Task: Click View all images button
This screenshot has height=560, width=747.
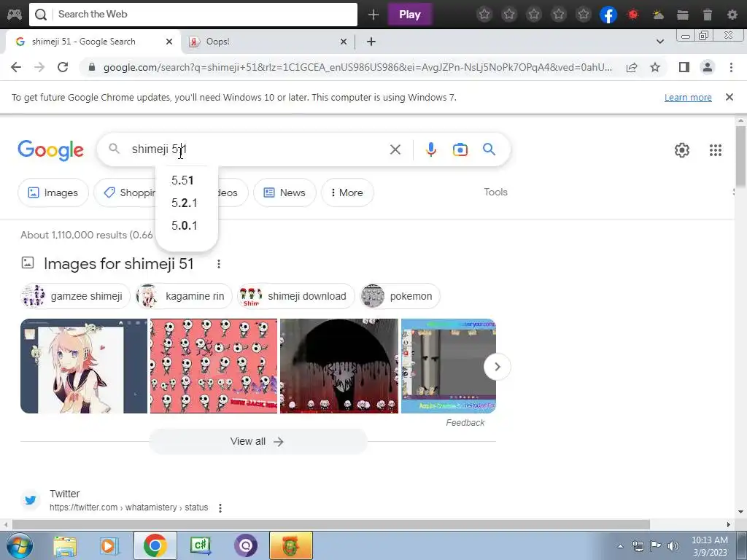Action: tap(258, 441)
